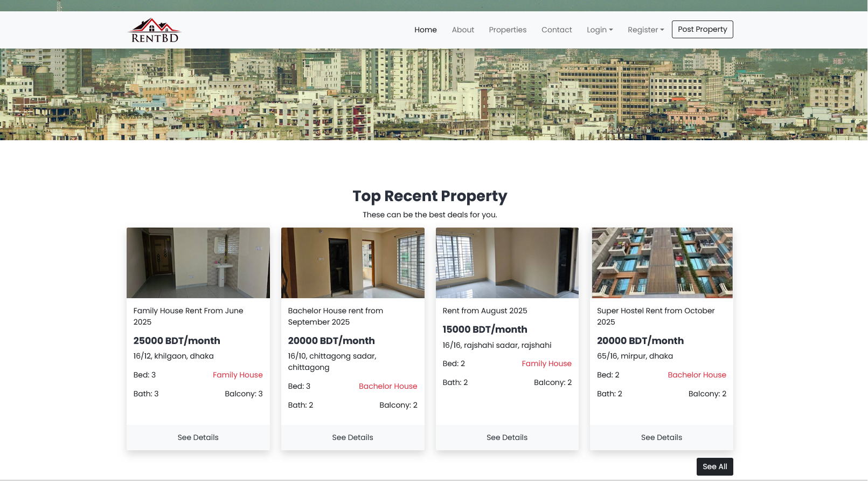Screen dimensions: 868x481
Task: Open the Properties nav link
Action: coord(507,30)
